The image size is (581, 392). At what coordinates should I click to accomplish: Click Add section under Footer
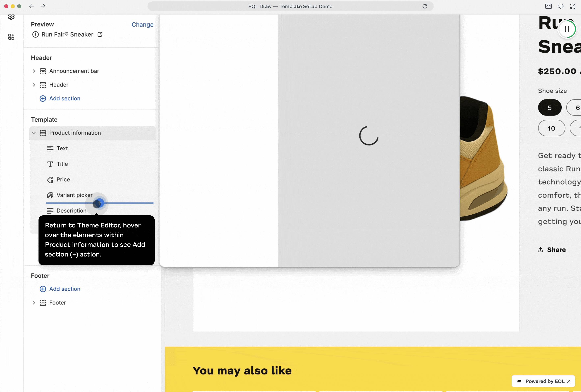tap(65, 289)
